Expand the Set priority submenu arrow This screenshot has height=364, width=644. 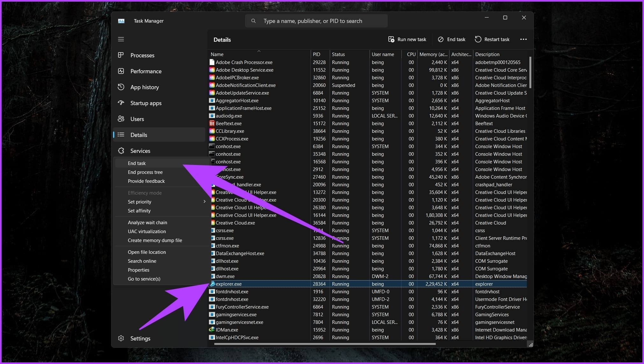pos(204,202)
